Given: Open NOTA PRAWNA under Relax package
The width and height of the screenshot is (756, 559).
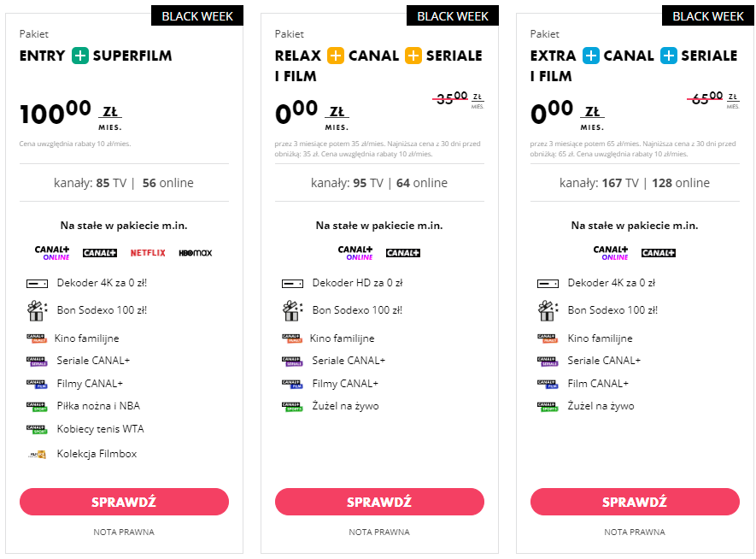Looking at the screenshot, I should [x=379, y=532].
